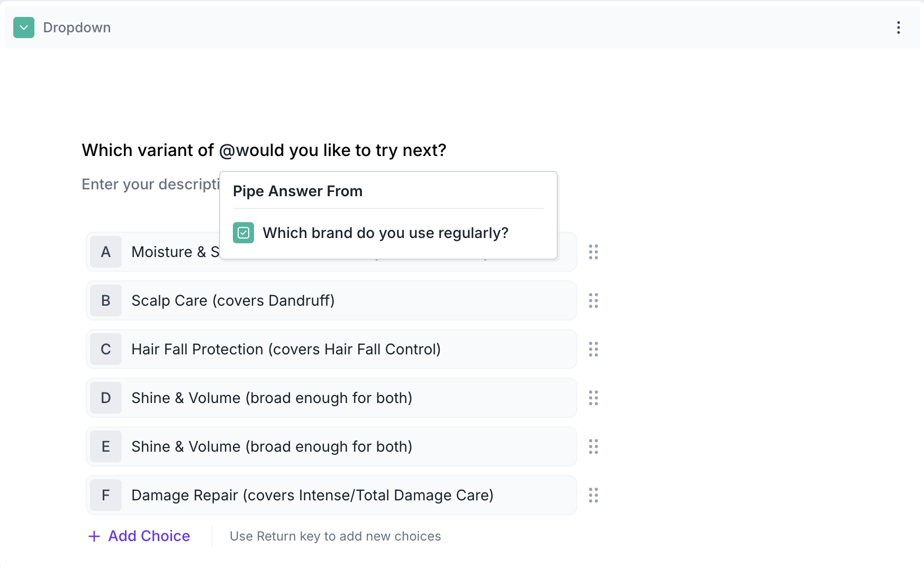Screen dimensions: 924x567
Task: Edit the Scalp Care choice text
Action: [x=233, y=301]
